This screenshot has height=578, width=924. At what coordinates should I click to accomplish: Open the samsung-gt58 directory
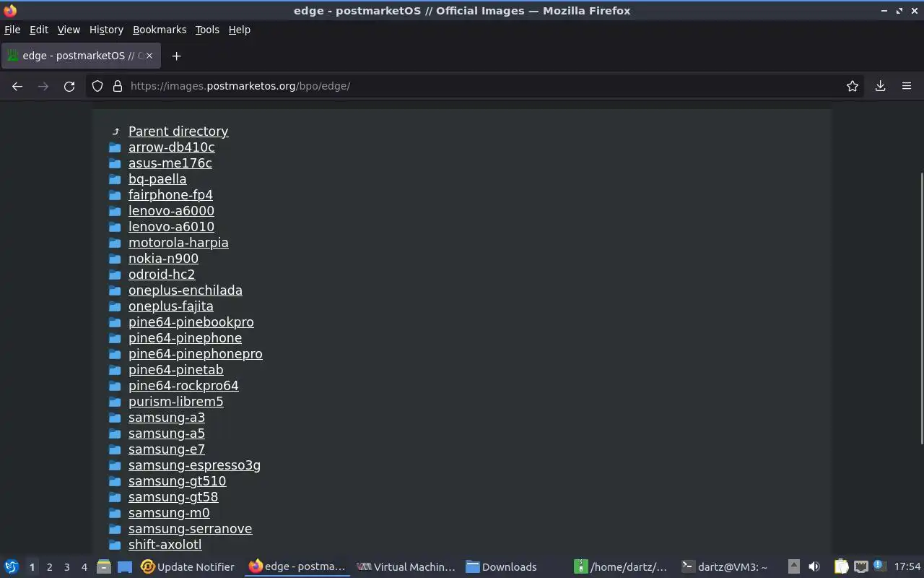pos(173,497)
